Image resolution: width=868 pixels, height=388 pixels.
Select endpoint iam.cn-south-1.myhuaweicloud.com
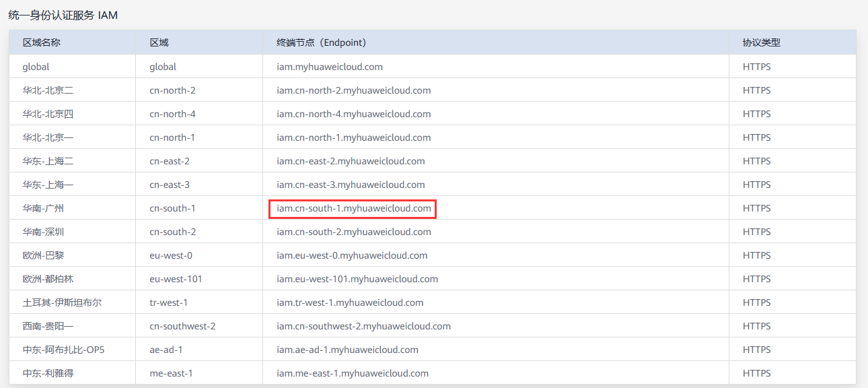[x=354, y=208]
